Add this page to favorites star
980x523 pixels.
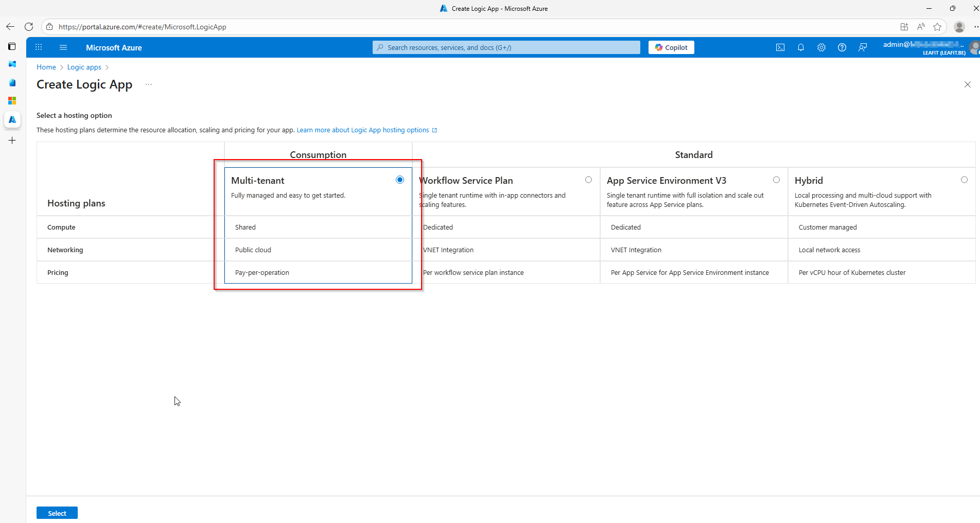point(937,27)
